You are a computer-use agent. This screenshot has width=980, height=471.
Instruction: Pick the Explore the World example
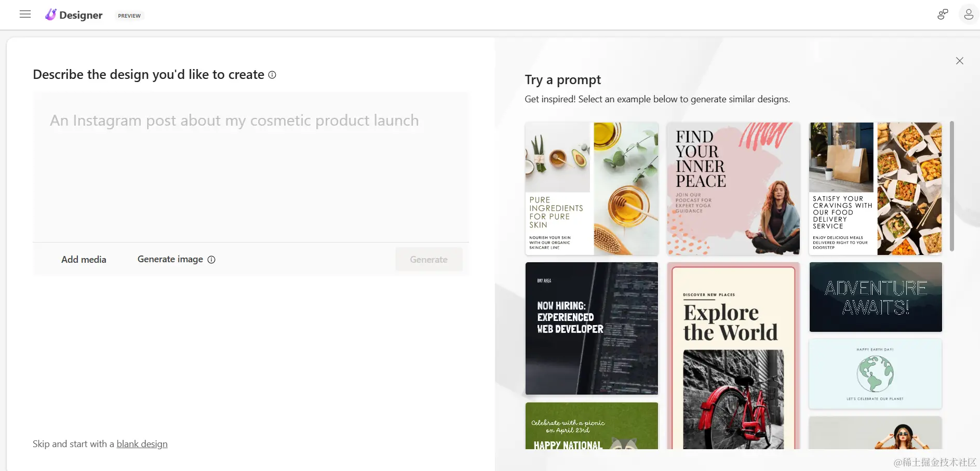[733, 356]
